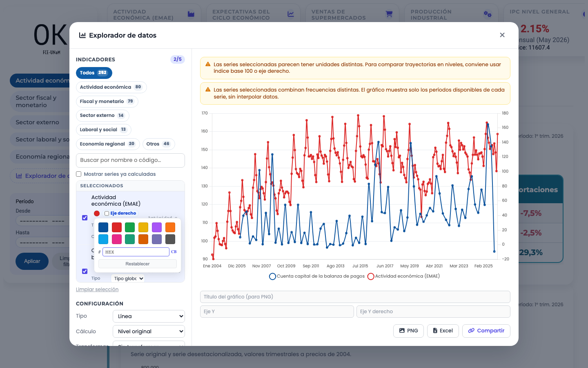Image resolution: width=588 pixels, height=368 pixels.
Task: Click the Cuenta capital legend marker
Action: point(272,276)
